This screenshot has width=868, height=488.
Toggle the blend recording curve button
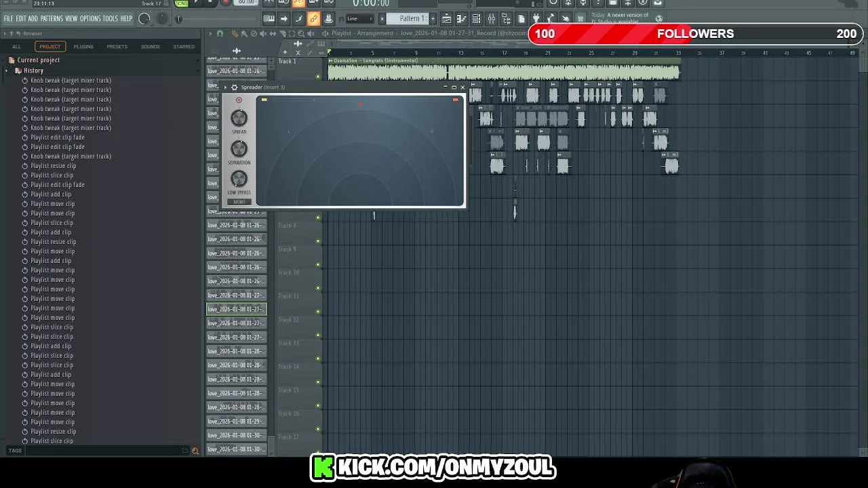299,18
